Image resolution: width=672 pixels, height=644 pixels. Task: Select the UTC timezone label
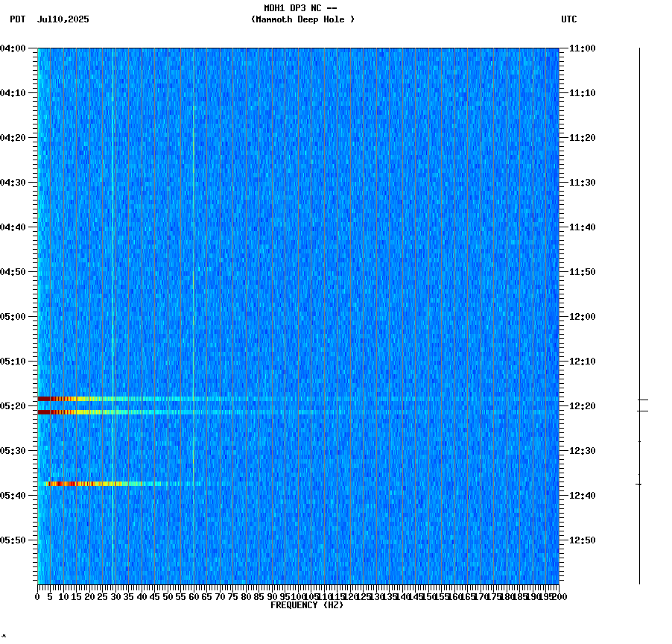pyautogui.click(x=570, y=20)
